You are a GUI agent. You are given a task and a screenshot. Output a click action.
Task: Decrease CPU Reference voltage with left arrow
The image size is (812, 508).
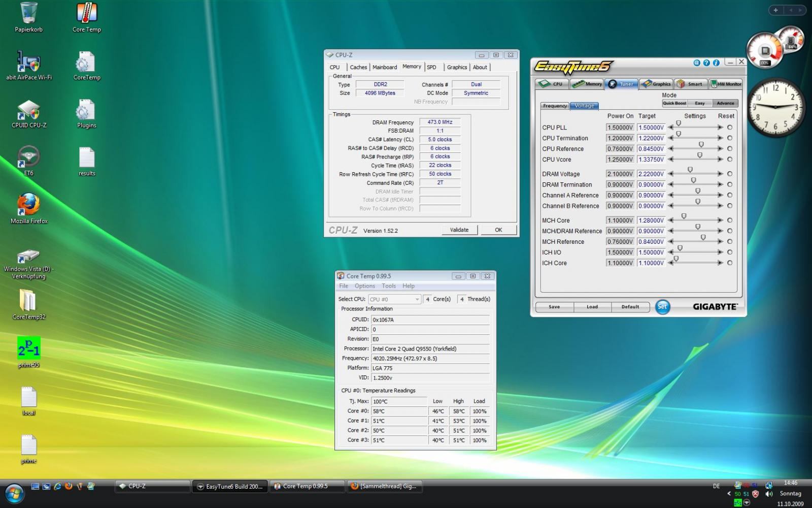[670, 149]
